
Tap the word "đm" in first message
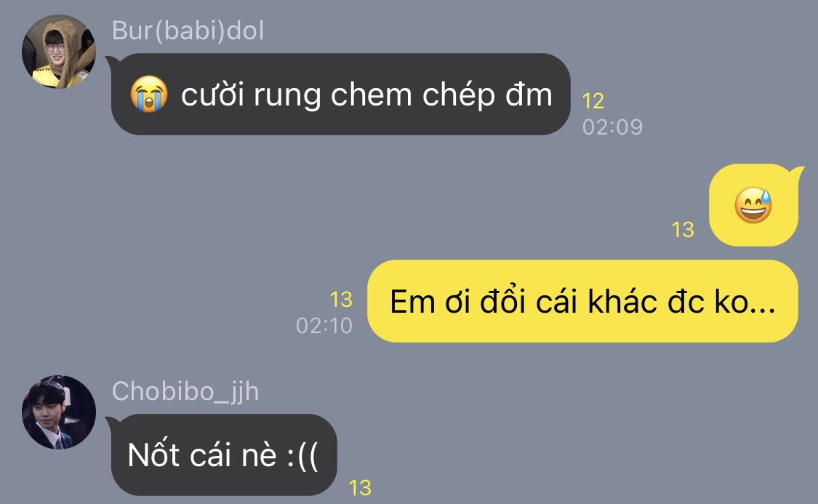click(529, 95)
